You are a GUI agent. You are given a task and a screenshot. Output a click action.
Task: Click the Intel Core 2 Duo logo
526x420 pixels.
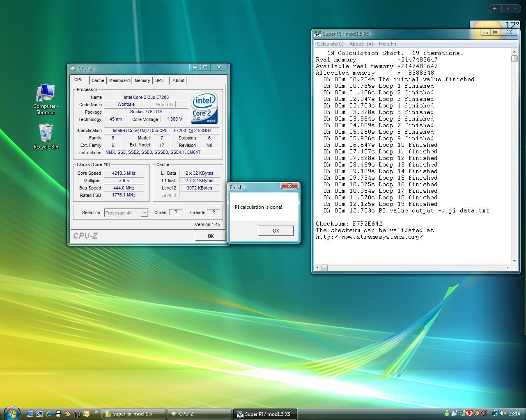coord(204,107)
